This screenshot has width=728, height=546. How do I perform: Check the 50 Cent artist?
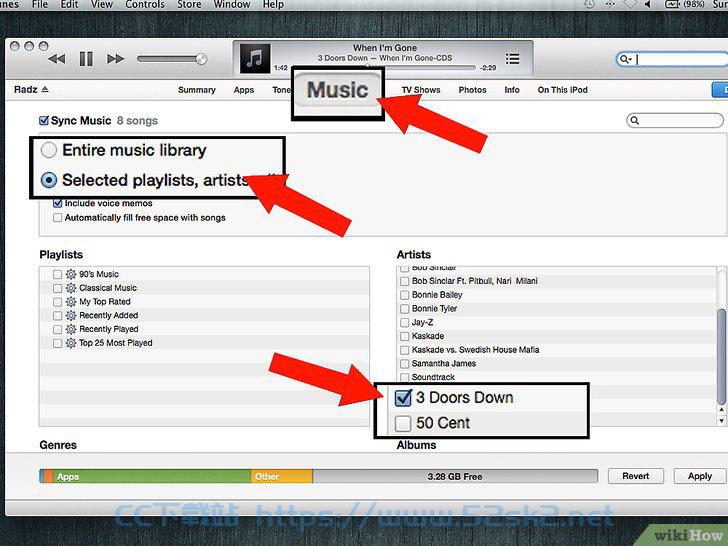click(403, 423)
